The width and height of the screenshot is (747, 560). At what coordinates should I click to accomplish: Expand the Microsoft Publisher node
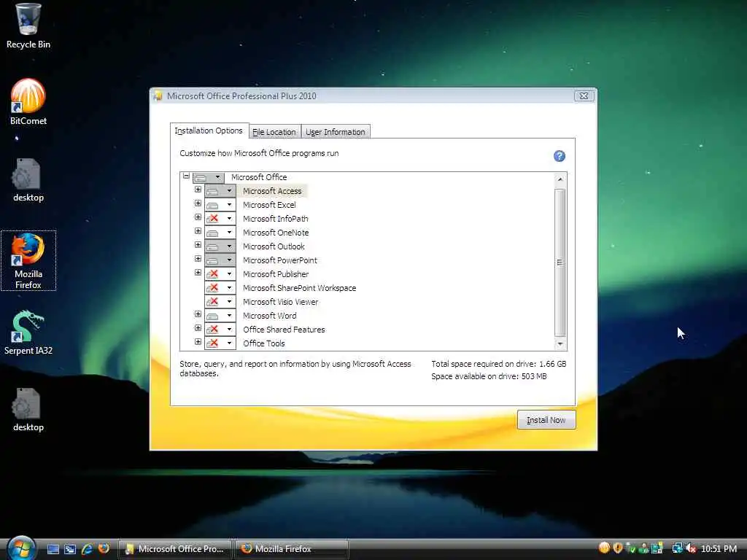tap(198, 273)
